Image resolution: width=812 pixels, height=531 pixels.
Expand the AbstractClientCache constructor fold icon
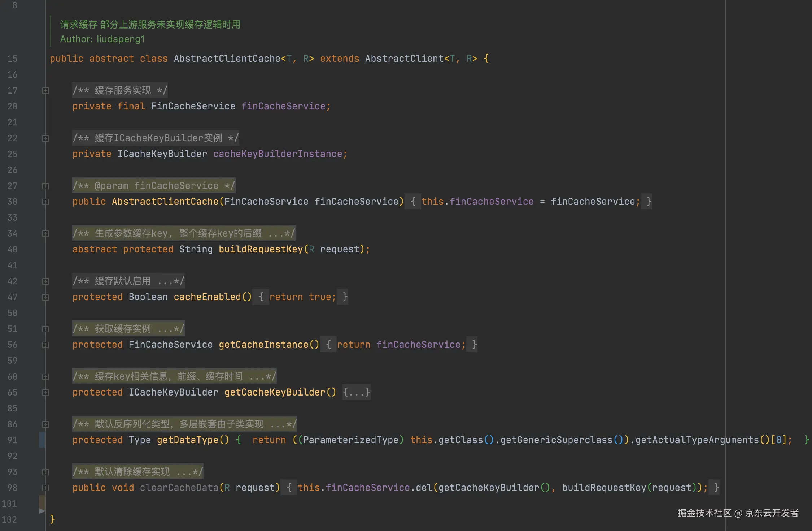point(45,202)
